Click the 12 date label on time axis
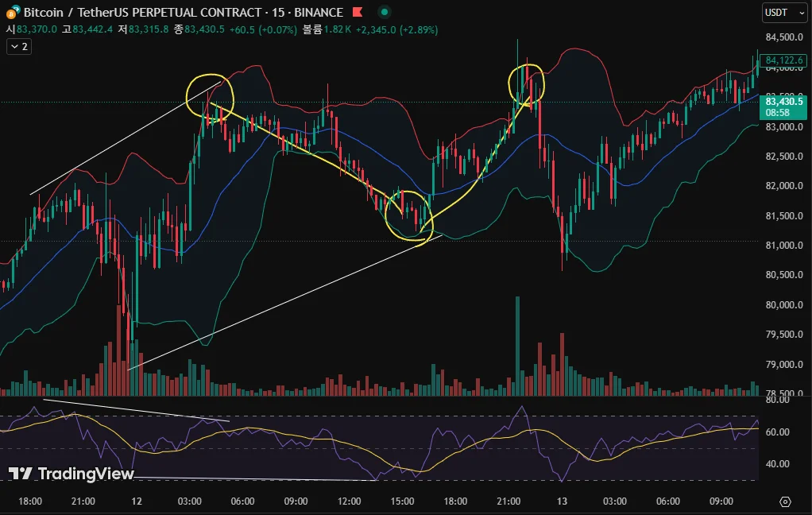The image size is (812, 515). pos(136,501)
